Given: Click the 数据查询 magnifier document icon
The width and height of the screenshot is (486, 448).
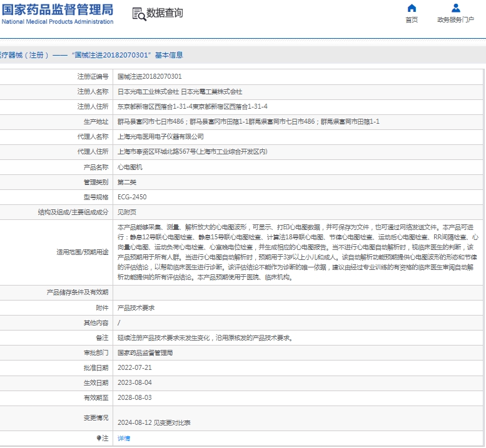Looking at the screenshot, I should tap(139, 14).
